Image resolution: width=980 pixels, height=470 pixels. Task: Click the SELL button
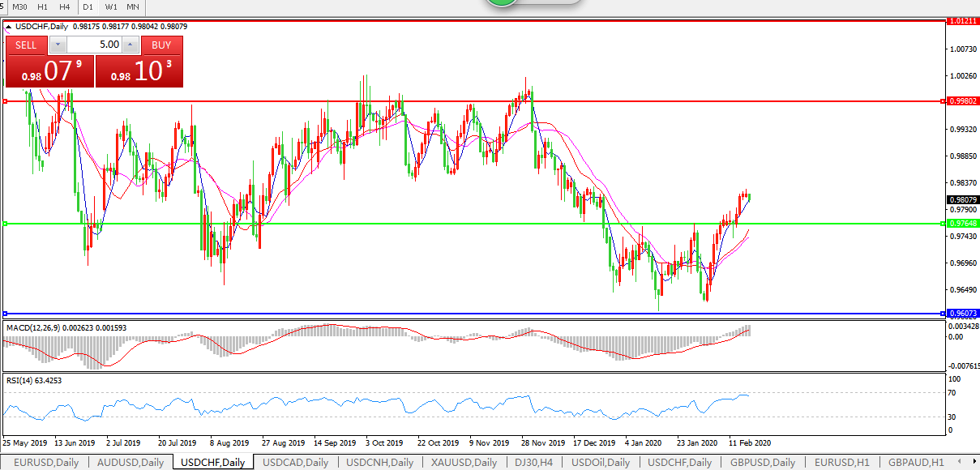[x=26, y=45]
